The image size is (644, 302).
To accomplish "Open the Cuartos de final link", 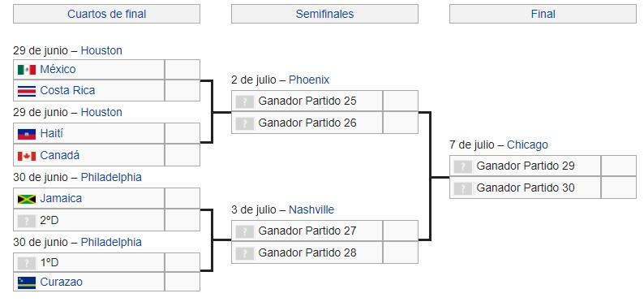I will point(106,14).
